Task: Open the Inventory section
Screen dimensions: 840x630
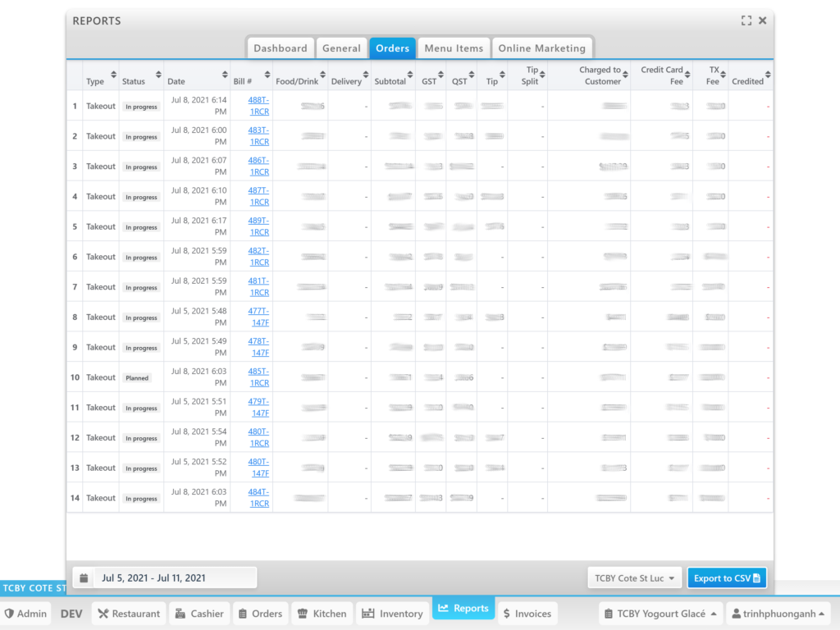Action: 392,614
